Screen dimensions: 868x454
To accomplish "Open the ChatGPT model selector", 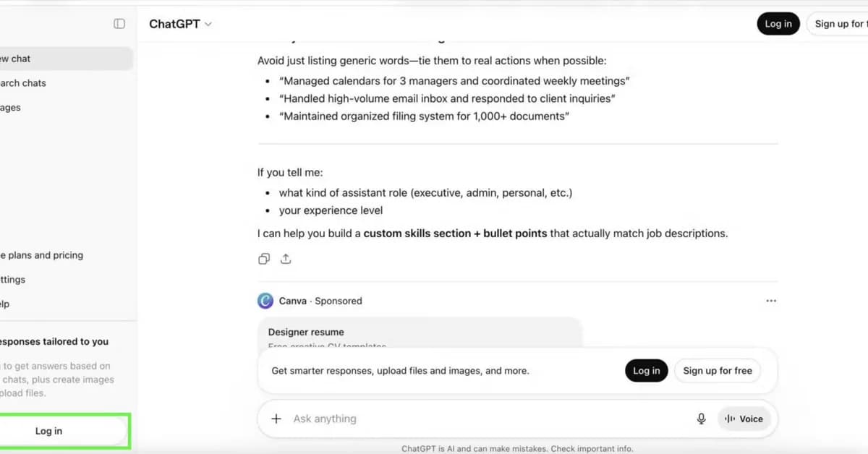I will pyautogui.click(x=179, y=23).
